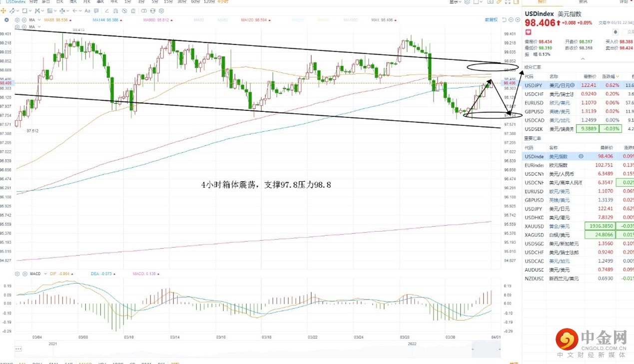The width and height of the screenshot is (634, 364).
Task: Select EURUSD row in 成分汇率 list
Action: pos(578,102)
